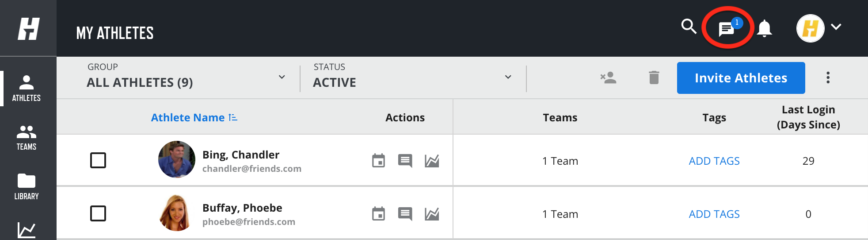Open the search magnifier icon
This screenshot has height=240, width=868.
pos(689,27)
